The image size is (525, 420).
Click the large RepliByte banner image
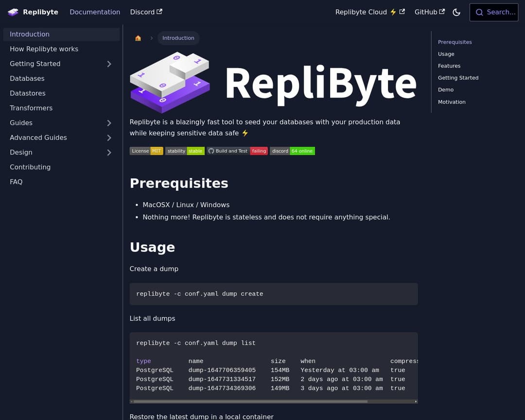pos(273,83)
